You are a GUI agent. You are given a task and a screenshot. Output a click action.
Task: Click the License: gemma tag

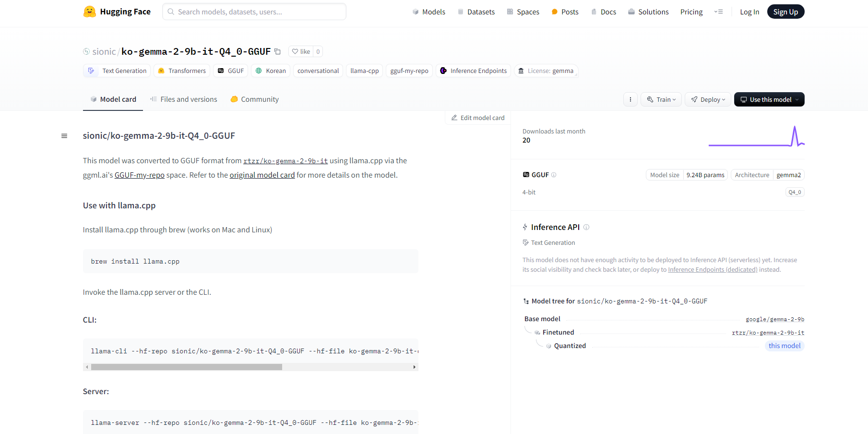click(x=546, y=71)
